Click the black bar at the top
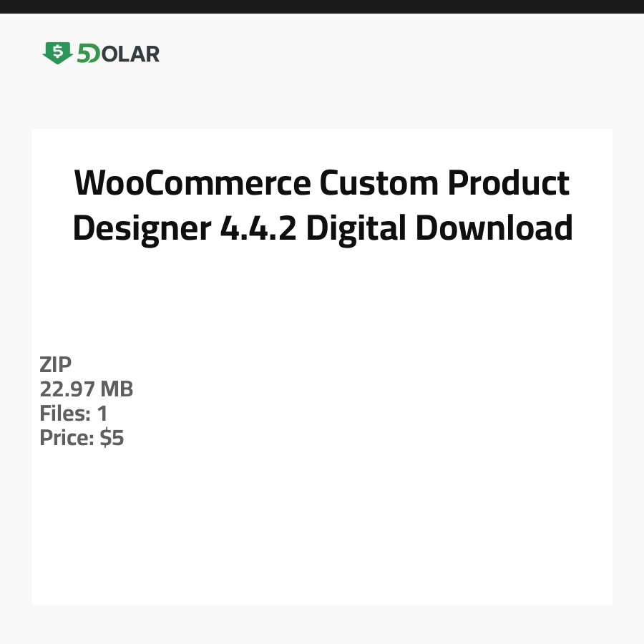The height and width of the screenshot is (644, 644). point(322,6)
